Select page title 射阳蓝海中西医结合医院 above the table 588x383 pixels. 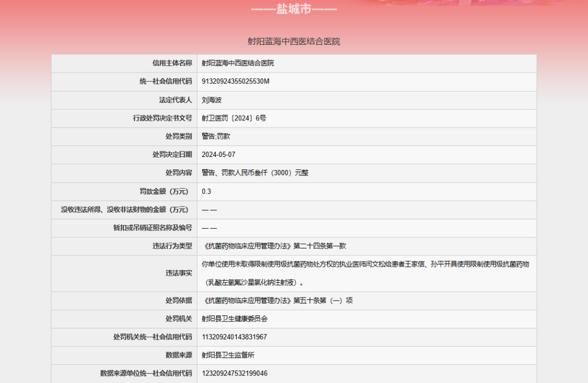[293, 41]
